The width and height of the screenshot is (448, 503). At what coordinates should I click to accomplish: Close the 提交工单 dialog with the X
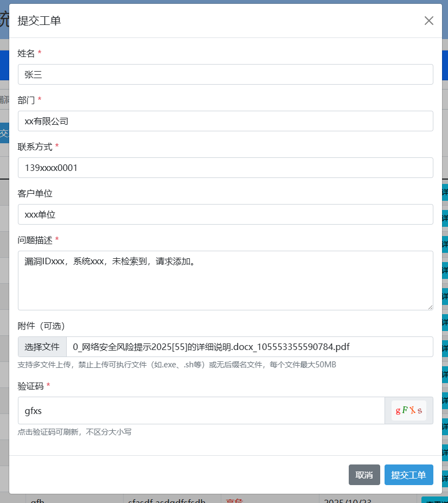click(428, 21)
